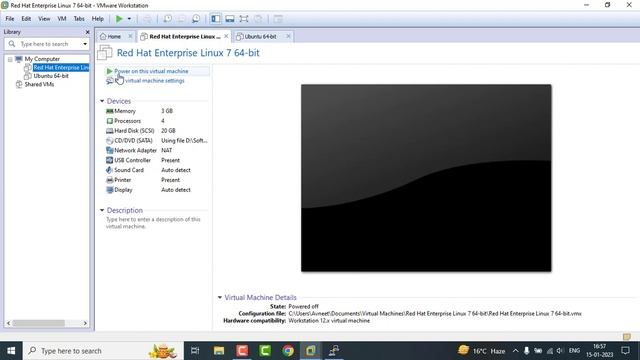The height and width of the screenshot is (360, 640).
Task: Close the Home tab
Action: click(130, 36)
